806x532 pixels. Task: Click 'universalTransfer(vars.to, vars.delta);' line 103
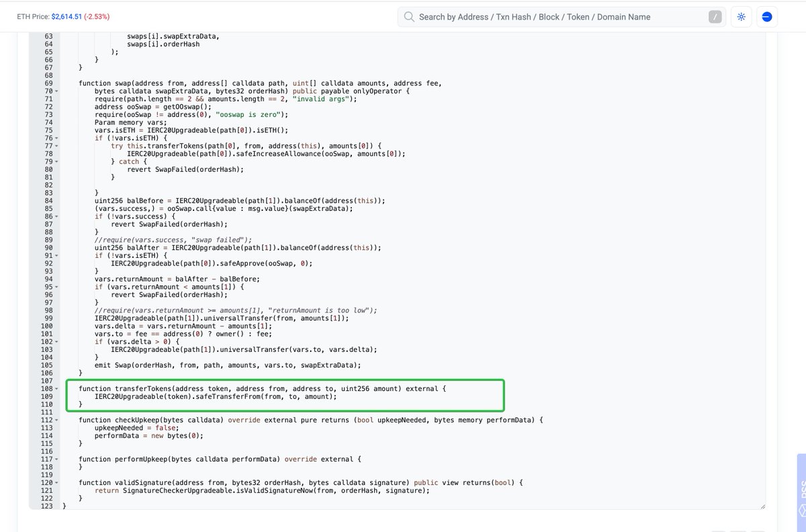(x=244, y=349)
